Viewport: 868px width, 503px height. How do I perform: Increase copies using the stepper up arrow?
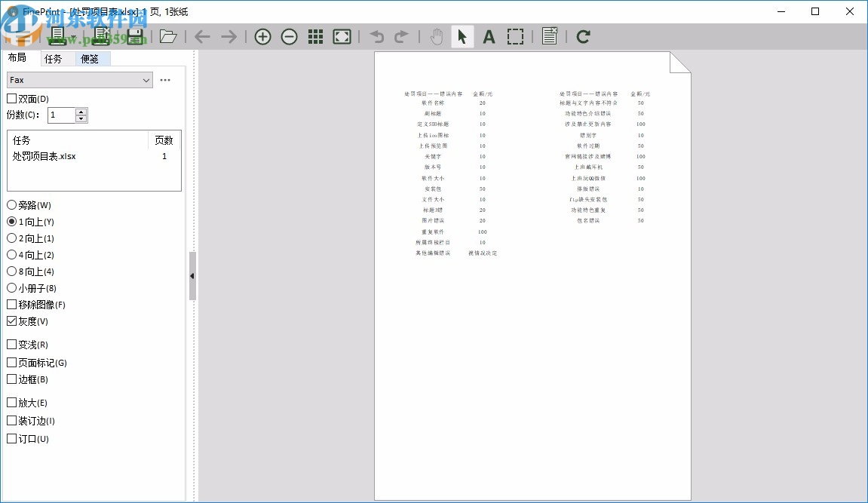[81, 111]
